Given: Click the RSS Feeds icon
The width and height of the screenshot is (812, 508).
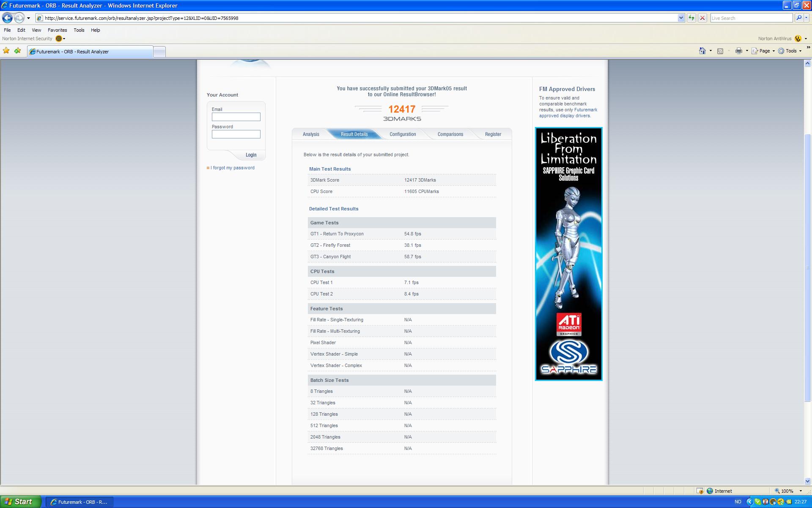Looking at the screenshot, I should tap(720, 51).
